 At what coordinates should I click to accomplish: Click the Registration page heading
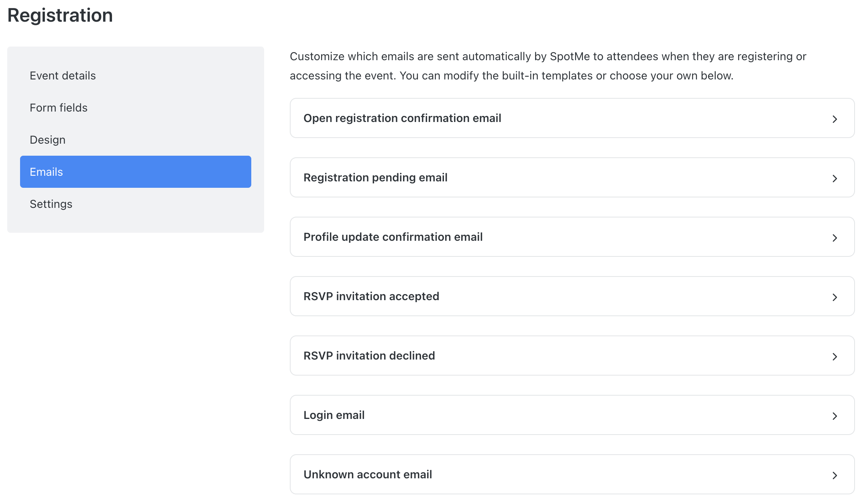[x=60, y=15]
